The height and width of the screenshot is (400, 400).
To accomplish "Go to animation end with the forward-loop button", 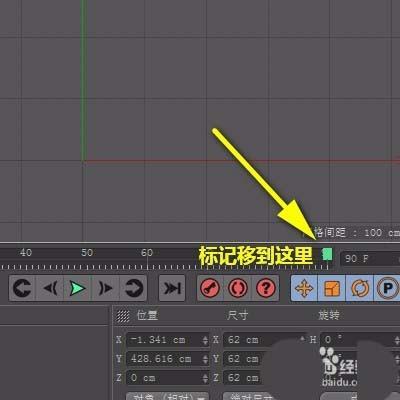I will coord(134,288).
